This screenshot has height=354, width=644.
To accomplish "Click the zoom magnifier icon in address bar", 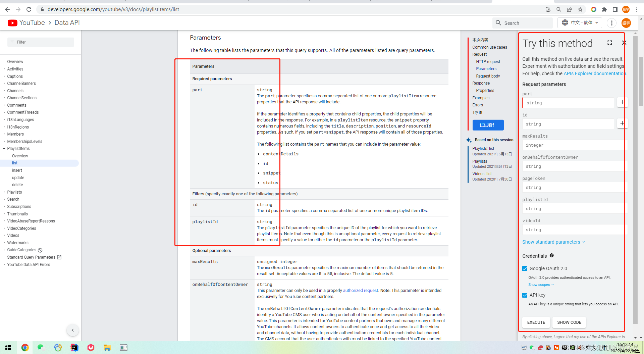I will pyautogui.click(x=559, y=9).
